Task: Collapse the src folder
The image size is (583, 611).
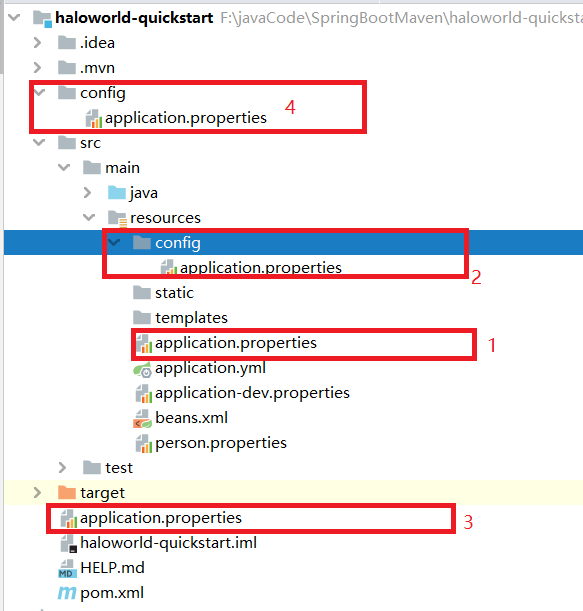Action: (x=39, y=142)
